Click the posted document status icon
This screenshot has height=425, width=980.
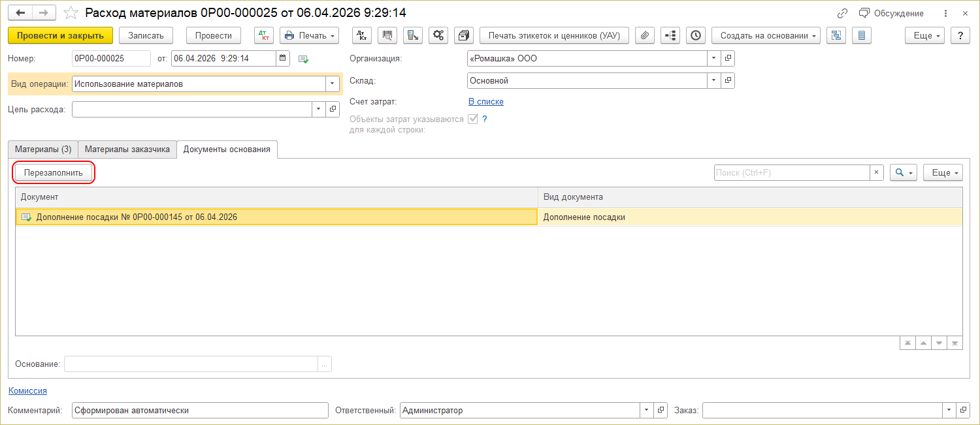click(x=303, y=59)
